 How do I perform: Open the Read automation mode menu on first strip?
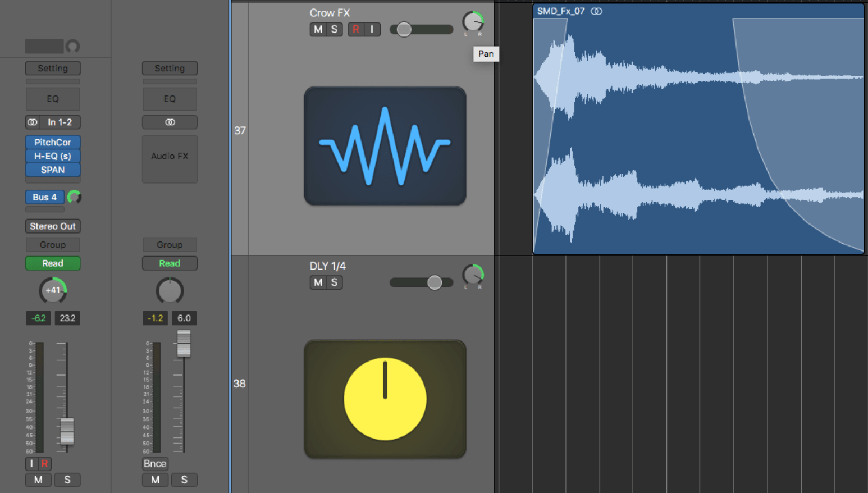[x=53, y=263]
